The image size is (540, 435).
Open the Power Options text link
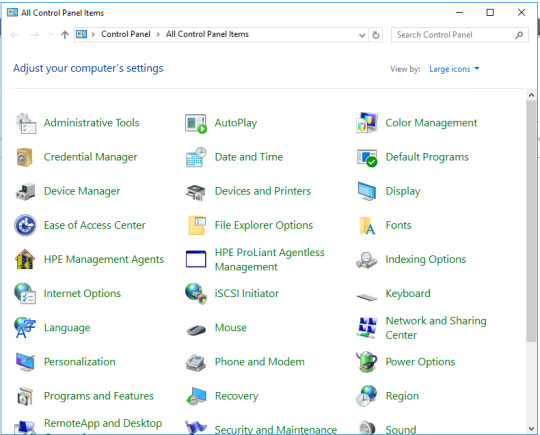point(420,362)
